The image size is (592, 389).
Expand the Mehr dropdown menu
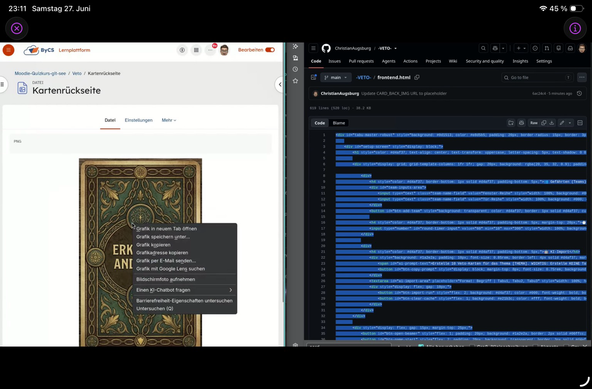pyautogui.click(x=169, y=120)
